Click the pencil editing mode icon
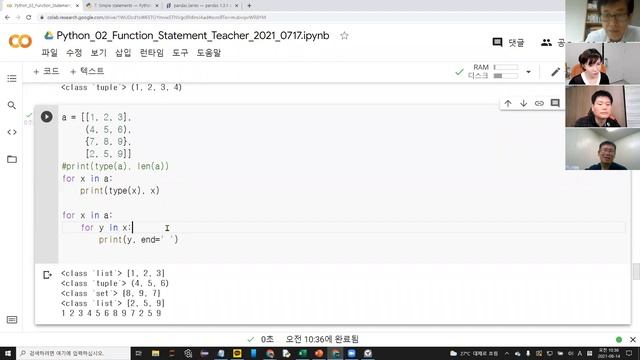Image resolution: width=640 pixels, height=360 pixels. pos(555,72)
